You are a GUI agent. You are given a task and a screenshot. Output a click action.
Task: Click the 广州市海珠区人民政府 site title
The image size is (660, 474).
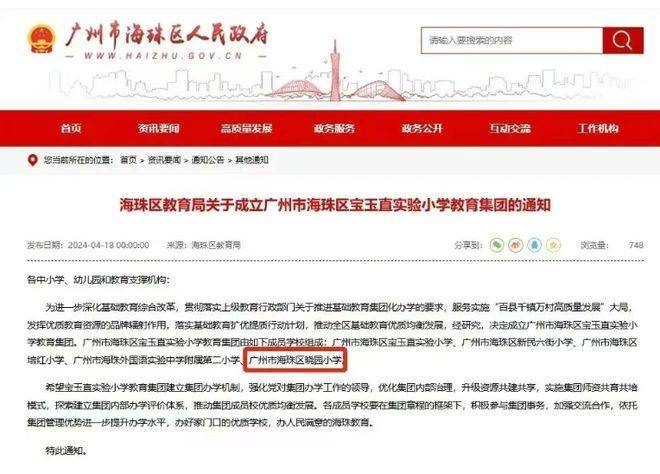pyautogui.click(x=167, y=35)
